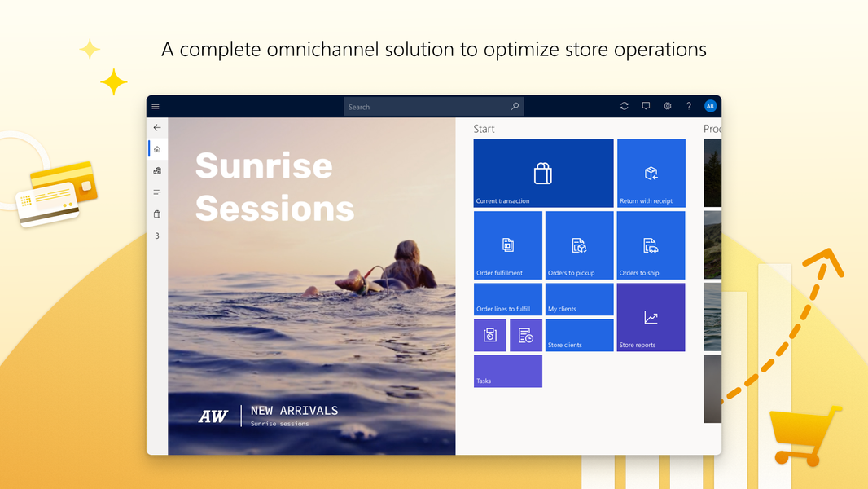
Task: Click the sync refresh icon in the header
Action: [624, 106]
